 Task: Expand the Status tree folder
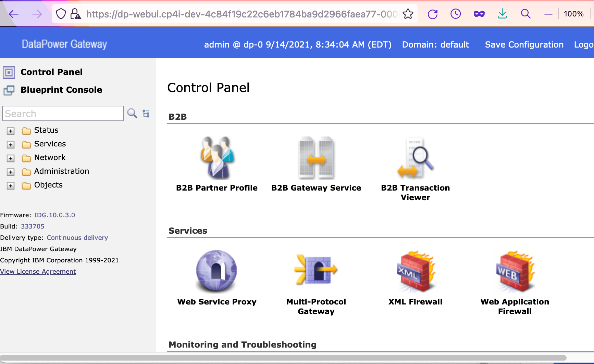11,131
